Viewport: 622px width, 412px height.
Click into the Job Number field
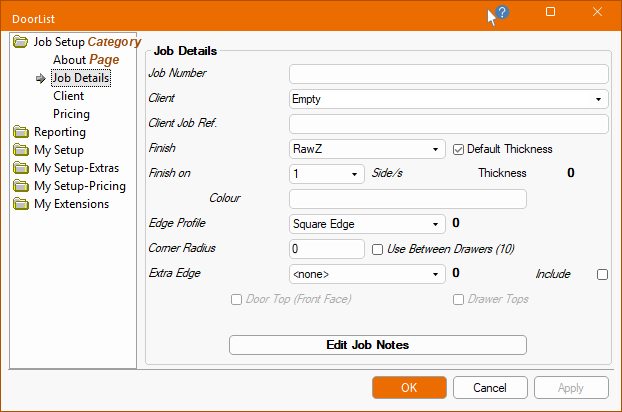(448, 74)
